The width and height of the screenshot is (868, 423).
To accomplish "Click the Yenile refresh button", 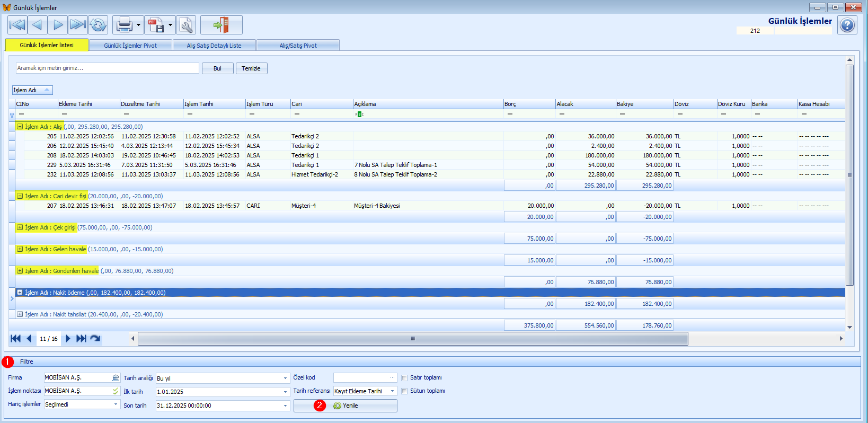I will (x=346, y=406).
